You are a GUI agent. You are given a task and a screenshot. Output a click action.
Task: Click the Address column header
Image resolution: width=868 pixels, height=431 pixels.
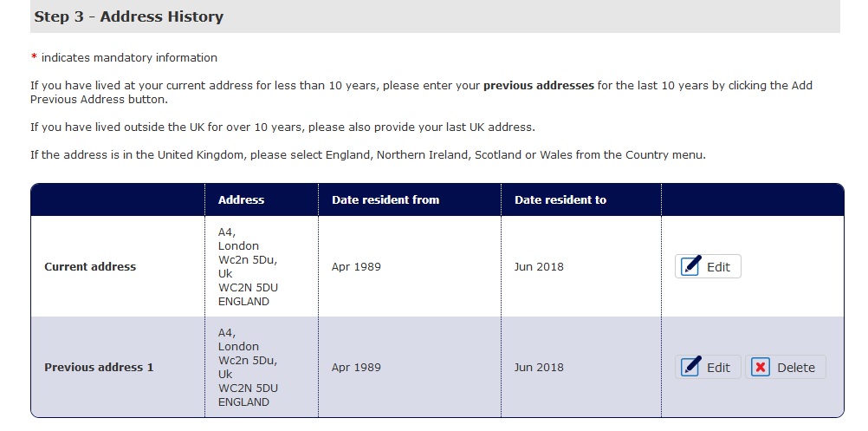tap(241, 199)
